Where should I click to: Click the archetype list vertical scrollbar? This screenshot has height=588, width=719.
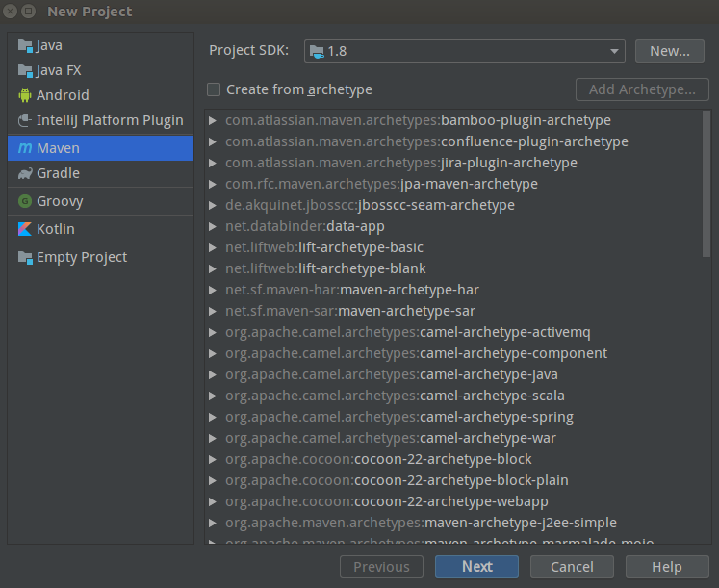(x=706, y=184)
